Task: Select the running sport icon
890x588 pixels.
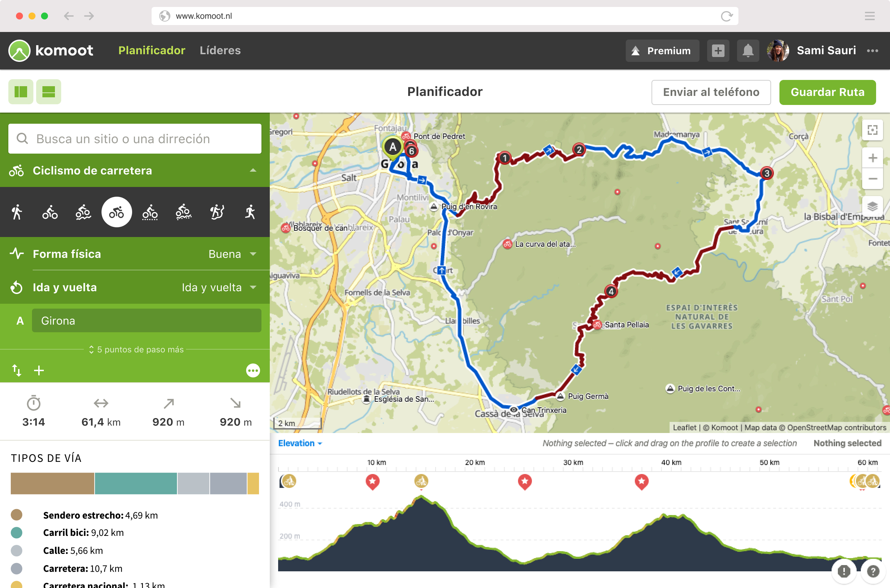Action: click(x=250, y=212)
